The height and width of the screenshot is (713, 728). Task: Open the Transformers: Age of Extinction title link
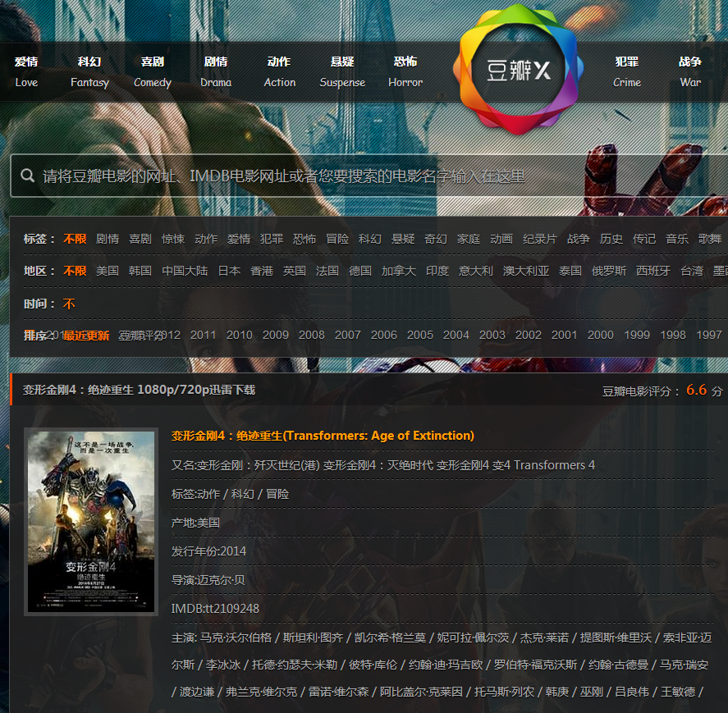click(323, 436)
